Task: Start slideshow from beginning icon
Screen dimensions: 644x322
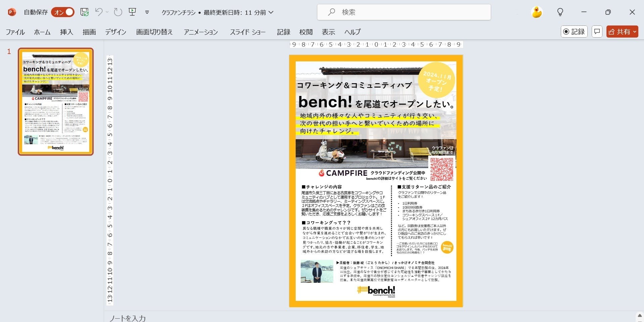Action: (x=133, y=12)
